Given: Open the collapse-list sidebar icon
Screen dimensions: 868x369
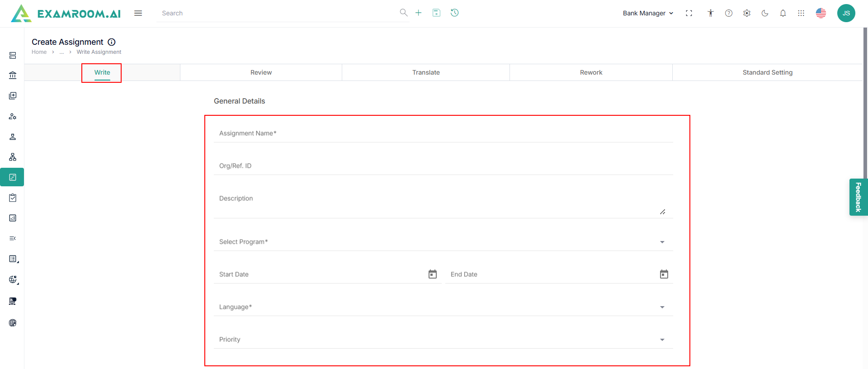Looking at the screenshot, I should pyautogui.click(x=13, y=238).
